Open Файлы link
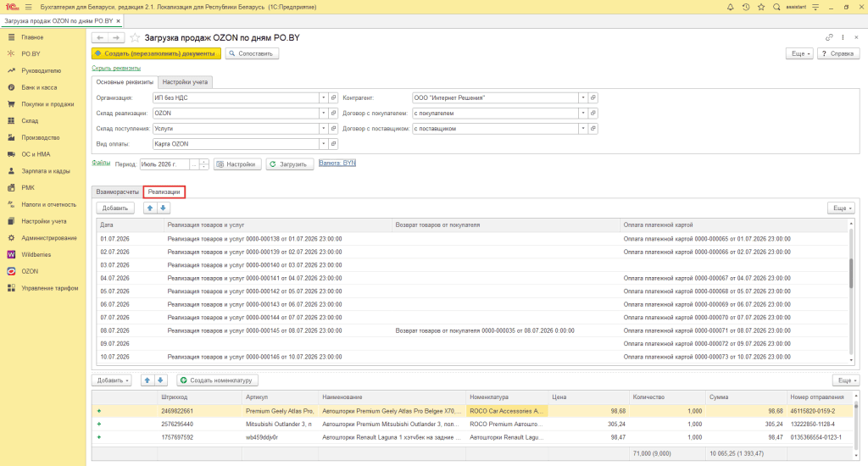Screen dimensions: 868x466 (x=101, y=163)
